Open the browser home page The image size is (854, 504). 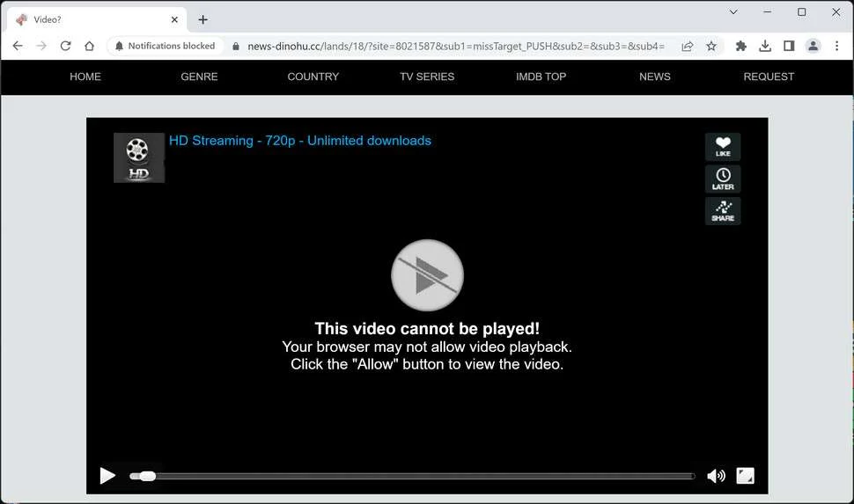click(x=89, y=46)
